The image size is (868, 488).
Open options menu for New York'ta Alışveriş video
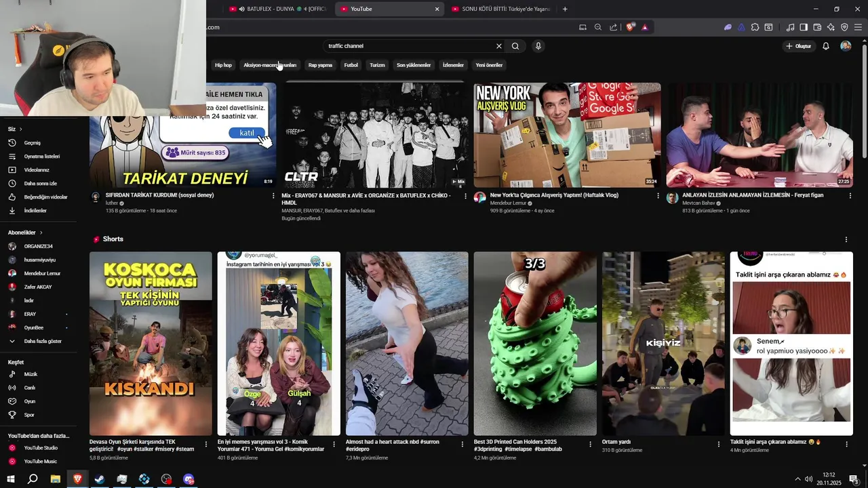tap(658, 196)
